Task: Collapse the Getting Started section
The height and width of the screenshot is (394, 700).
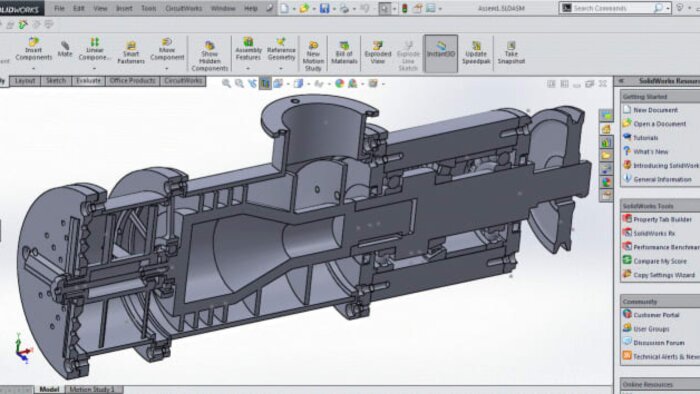Action: pyautogui.click(x=660, y=96)
